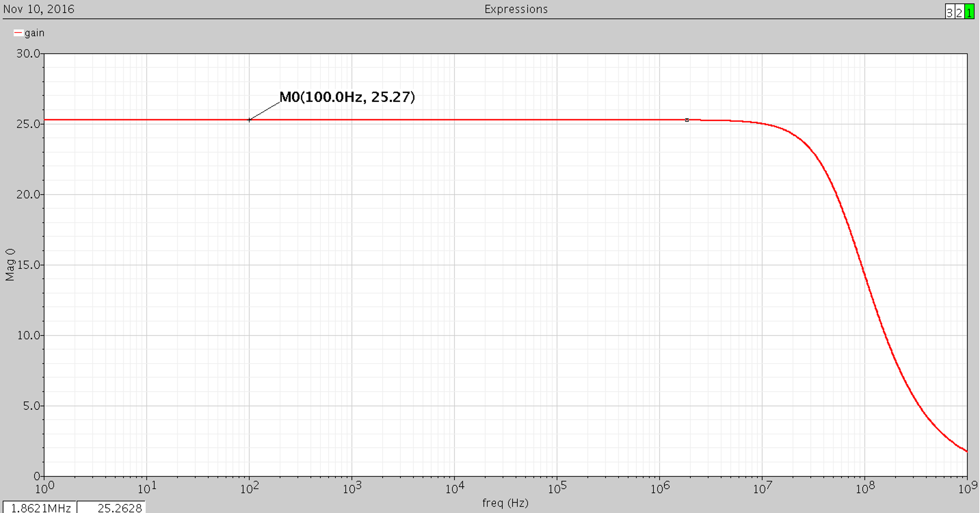Viewport: 980px width, 513px height.
Task: Select the Mag 0 y-axis label
Action: click(11, 265)
